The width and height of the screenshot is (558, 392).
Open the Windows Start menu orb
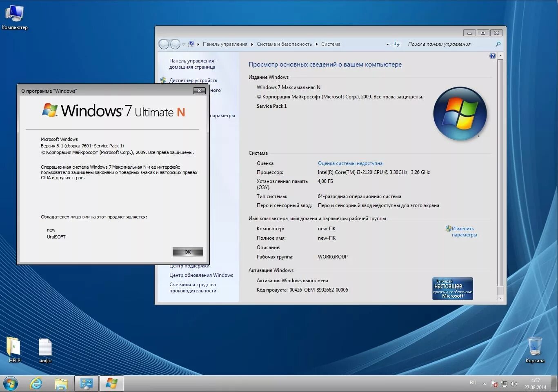coord(11,383)
